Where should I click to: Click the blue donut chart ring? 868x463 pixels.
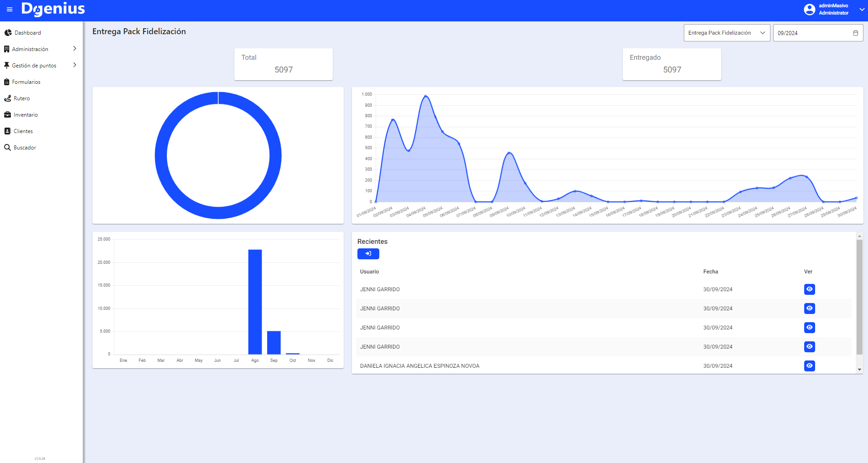(x=161, y=155)
